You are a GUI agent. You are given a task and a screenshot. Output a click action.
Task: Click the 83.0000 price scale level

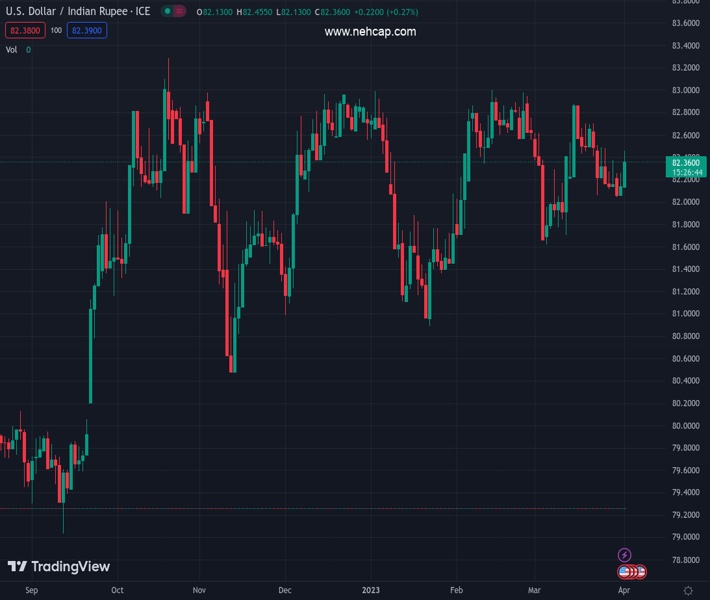click(x=685, y=91)
